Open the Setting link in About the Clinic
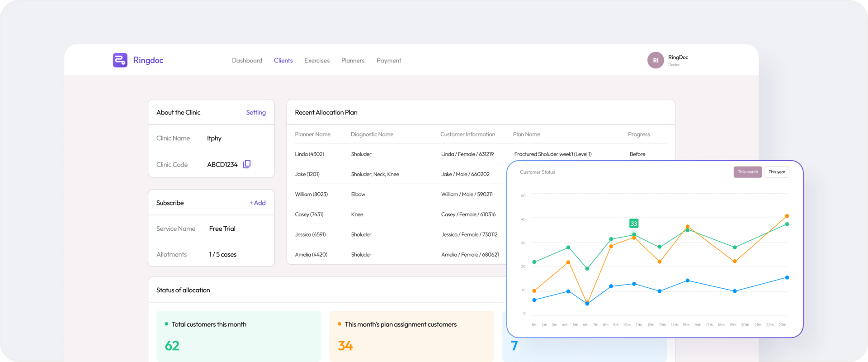868x362 pixels. click(256, 113)
